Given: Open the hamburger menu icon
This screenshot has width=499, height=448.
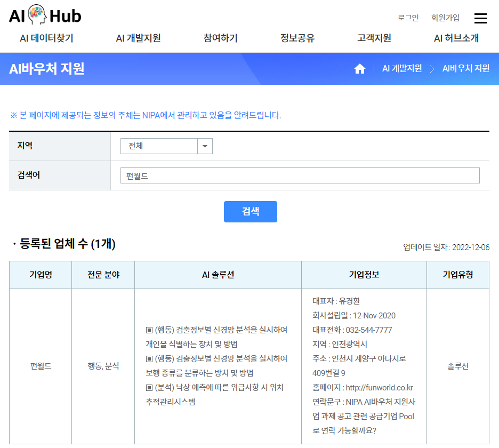Looking at the screenshot, I should click(480, 18).
